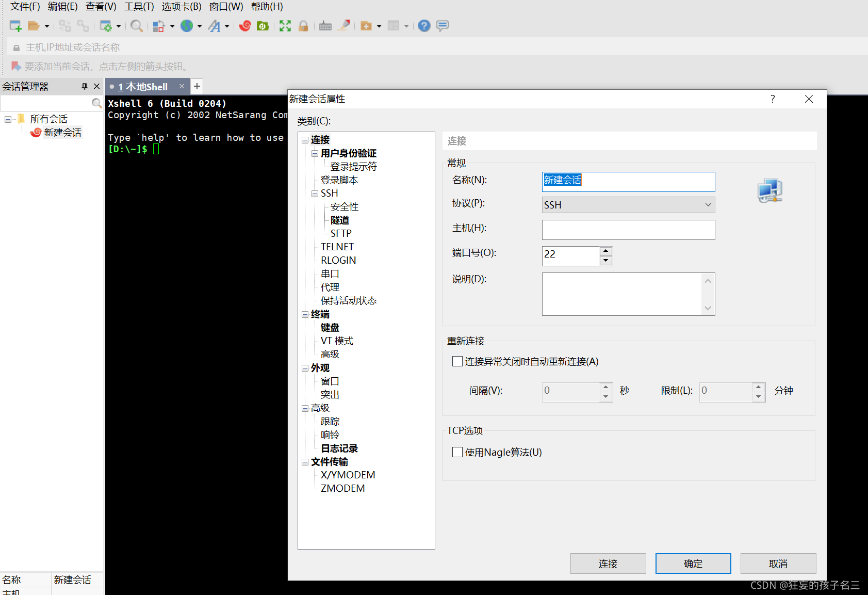The width and height of the screenshot is (868, 595).
Task: Enable 使用Nagle算法 checkbox
Action: [x=457, y=452]
